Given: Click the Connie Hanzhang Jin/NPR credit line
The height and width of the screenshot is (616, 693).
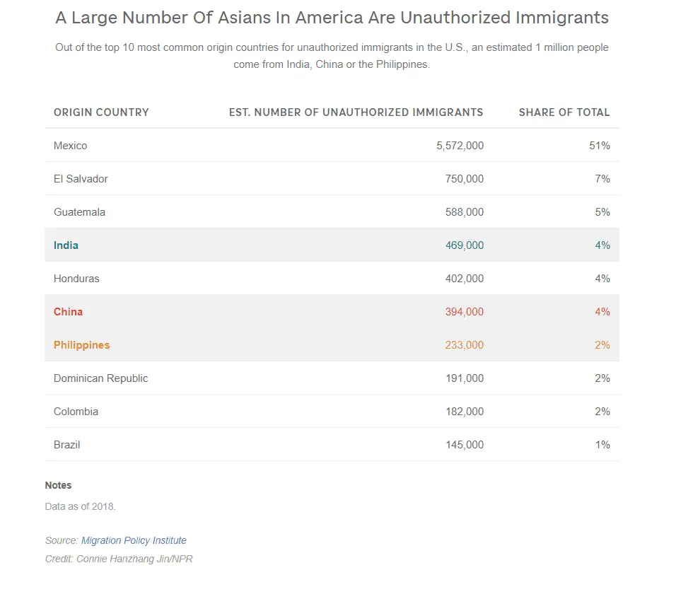Looking at the screenshot, I should tap(119, 559).
